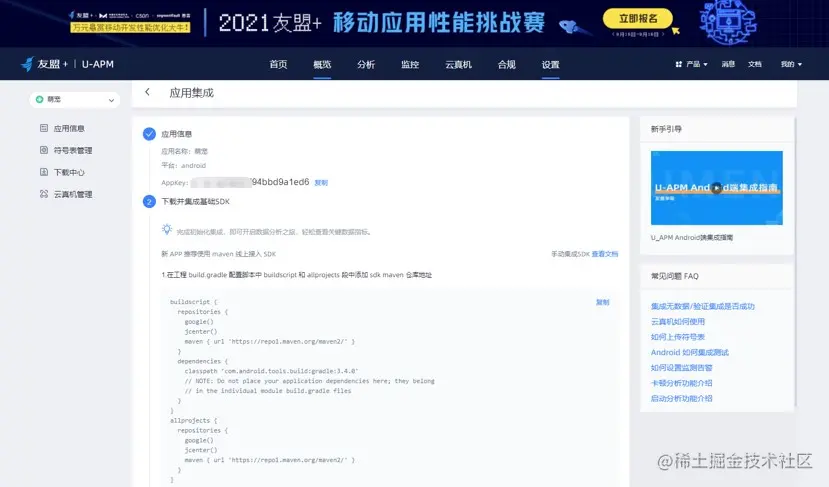The image size is (829, 487).
Task: Click the 常见问题 FAQ heading
Action: coord(675,276)
